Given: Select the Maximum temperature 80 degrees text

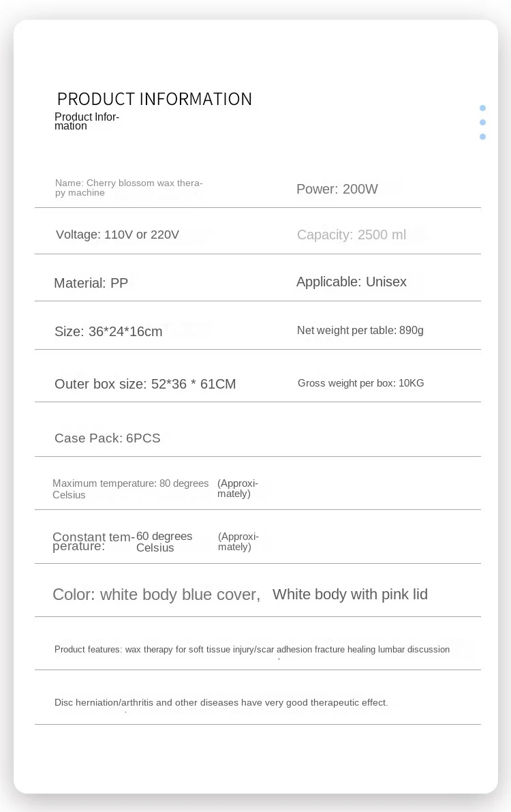Looking at the screenshot, I should (x=130, y=488).
